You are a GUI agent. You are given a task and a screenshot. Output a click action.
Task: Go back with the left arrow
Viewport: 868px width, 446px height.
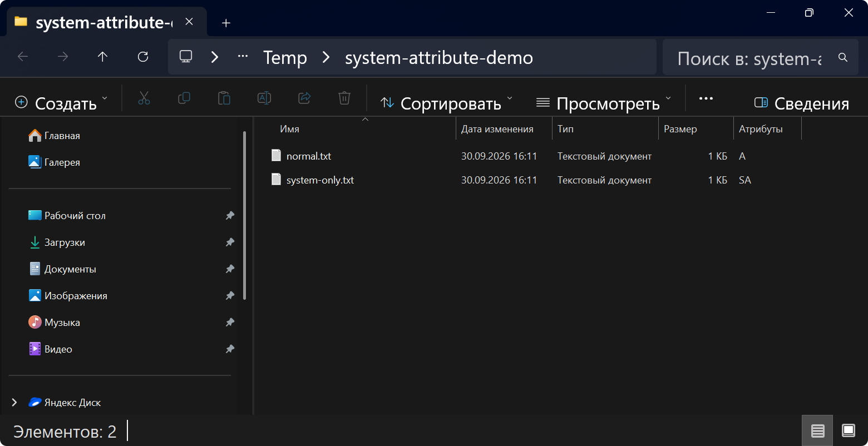23,57
